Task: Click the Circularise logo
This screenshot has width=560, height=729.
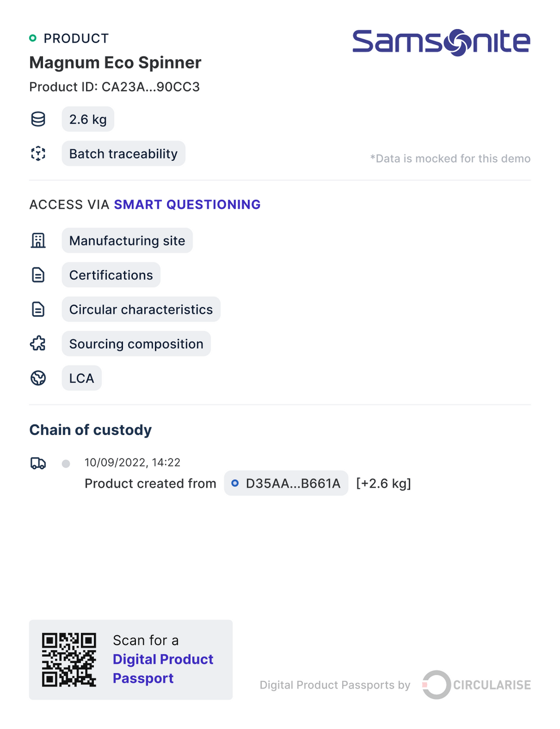Action: (477, 684)
